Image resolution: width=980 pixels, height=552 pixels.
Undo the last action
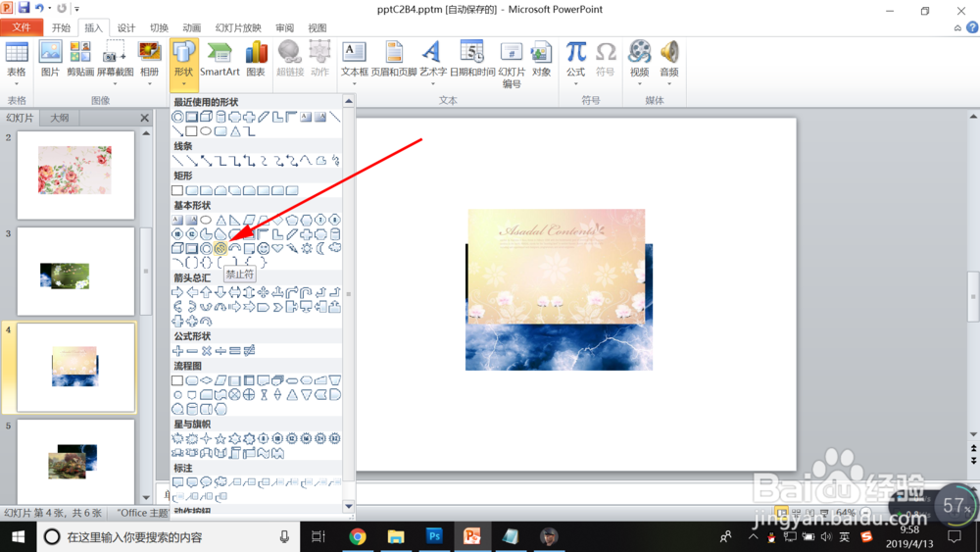tap(39, 8)
